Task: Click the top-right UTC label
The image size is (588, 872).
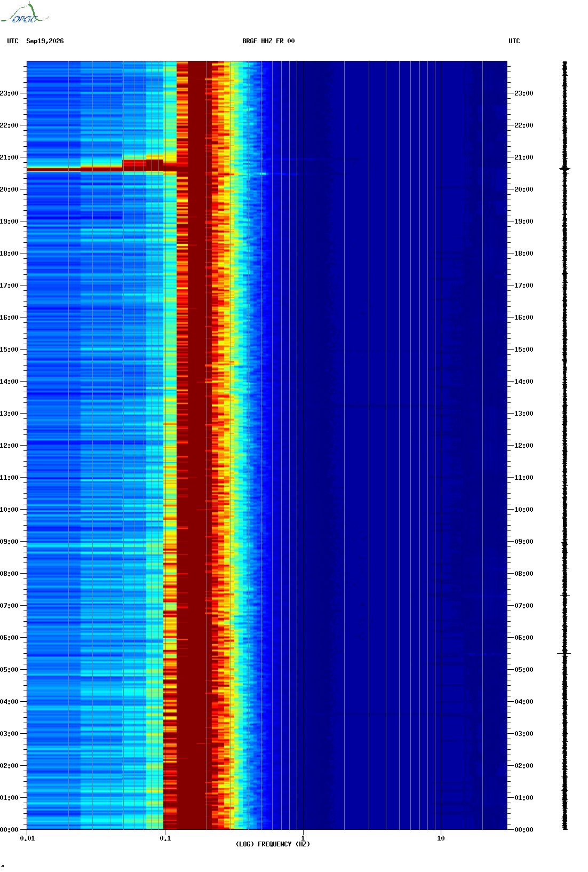Action: click(x=514, y=41)
